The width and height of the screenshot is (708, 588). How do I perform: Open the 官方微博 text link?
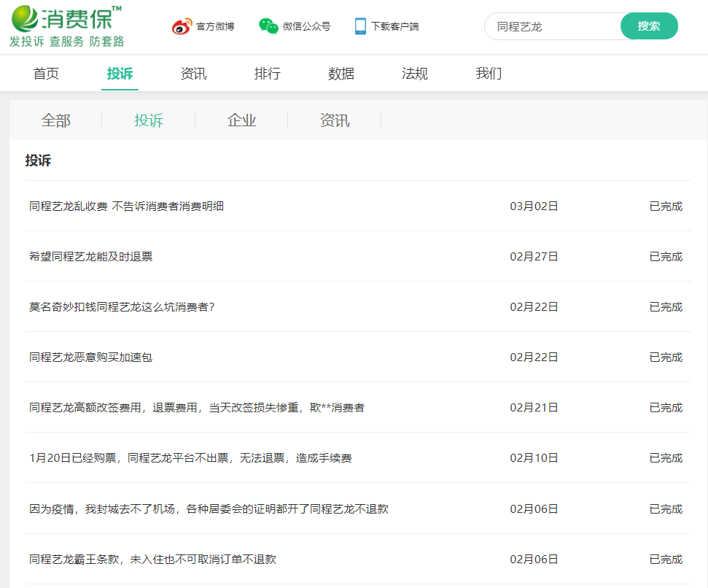(215, 27)
